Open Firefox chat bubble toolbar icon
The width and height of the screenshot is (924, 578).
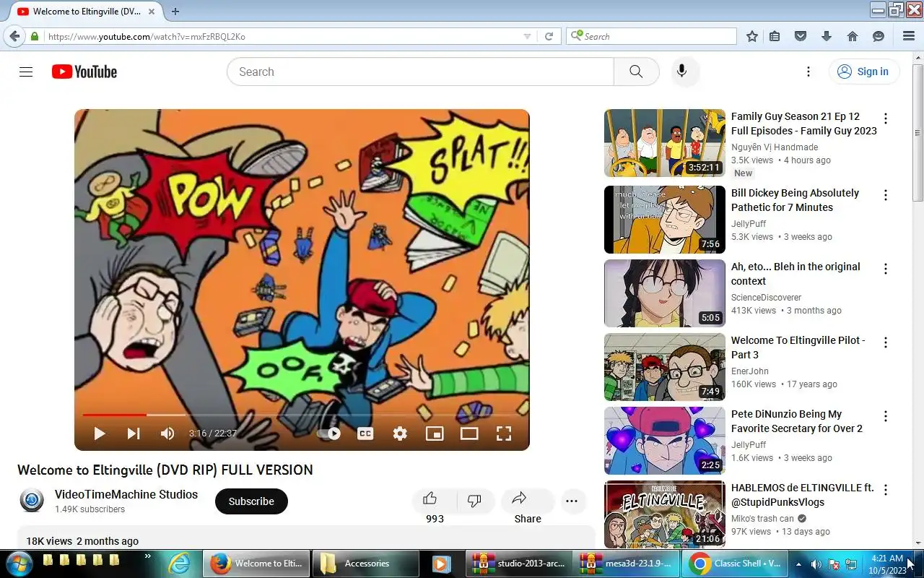(x=879, y=36)
